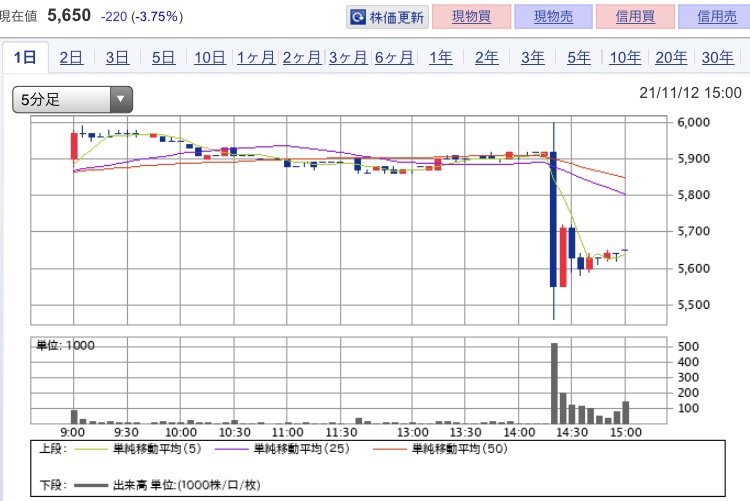750x501 pixels.
Task: Show the 2年 chart
Action: 486,57
